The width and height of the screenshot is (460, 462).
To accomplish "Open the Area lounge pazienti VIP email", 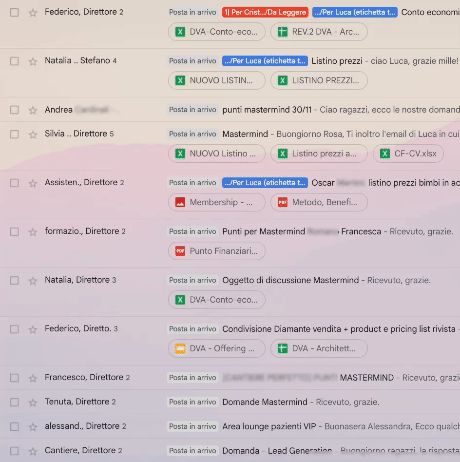I will point(269,427).
